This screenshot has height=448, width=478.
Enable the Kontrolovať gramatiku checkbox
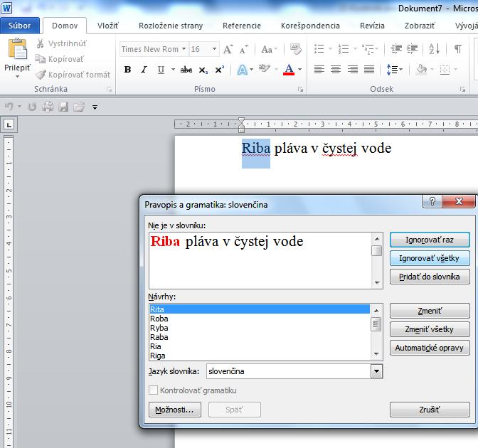(154, 390)
